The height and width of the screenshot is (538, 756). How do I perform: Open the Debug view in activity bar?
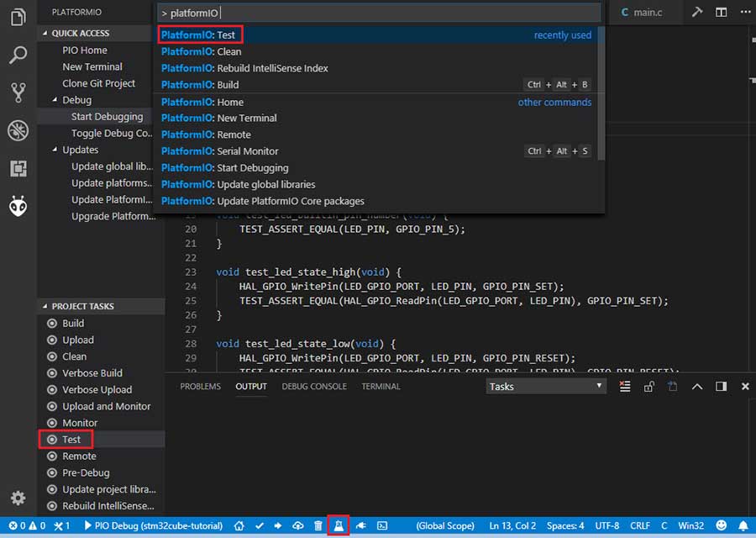click(18, 130)
